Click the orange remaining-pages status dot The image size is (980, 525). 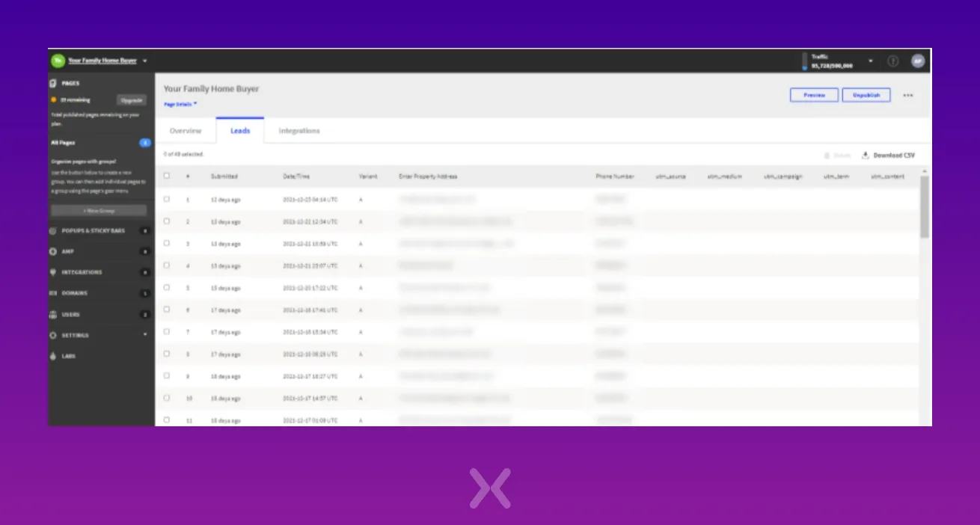(x=53, y=99)
